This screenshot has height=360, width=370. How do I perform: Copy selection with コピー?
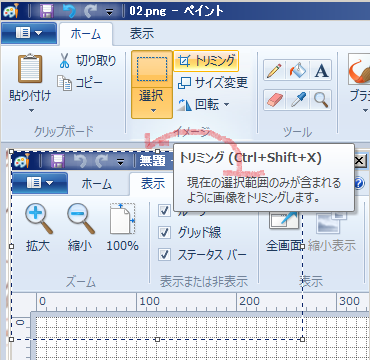(x=80, y=83)
